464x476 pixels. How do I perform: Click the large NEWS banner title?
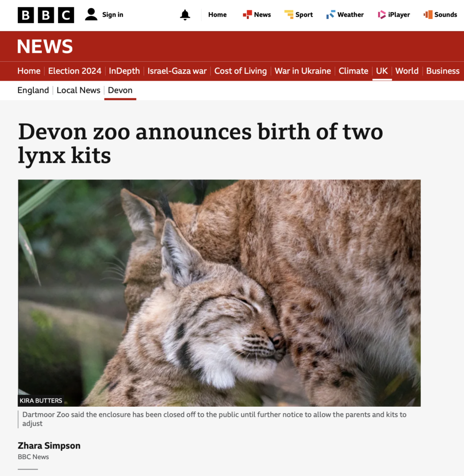click(x=45, y=46)
